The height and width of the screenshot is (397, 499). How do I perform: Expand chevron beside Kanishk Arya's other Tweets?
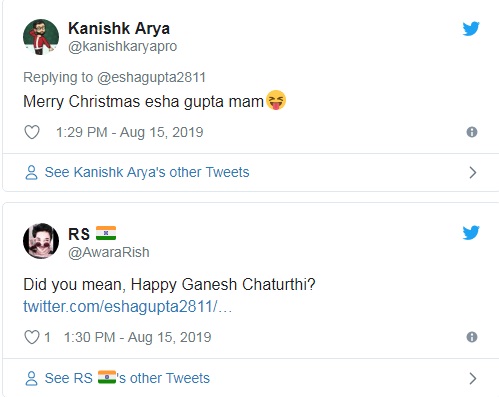(x=472, y=173)
